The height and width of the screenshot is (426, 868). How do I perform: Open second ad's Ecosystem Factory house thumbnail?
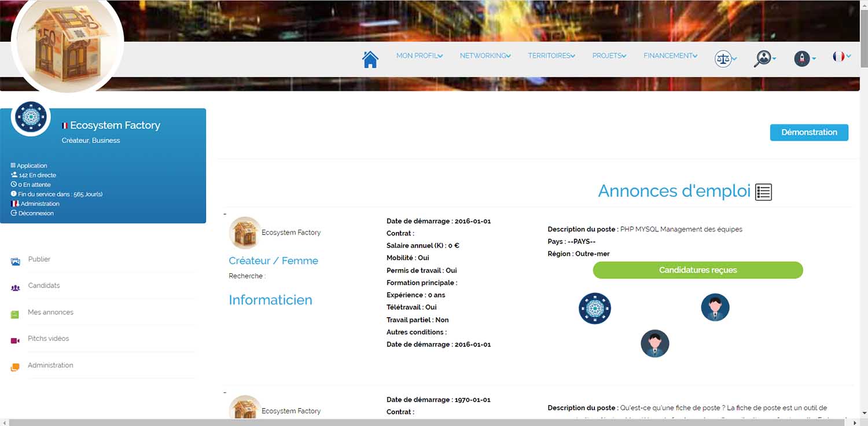point(245,407)
